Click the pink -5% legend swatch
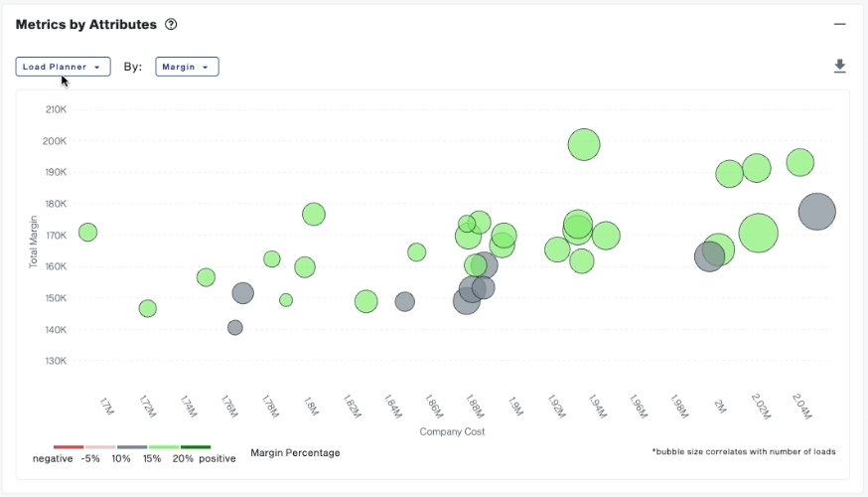Viewport: 868px width, 497px height. point(100,447)
